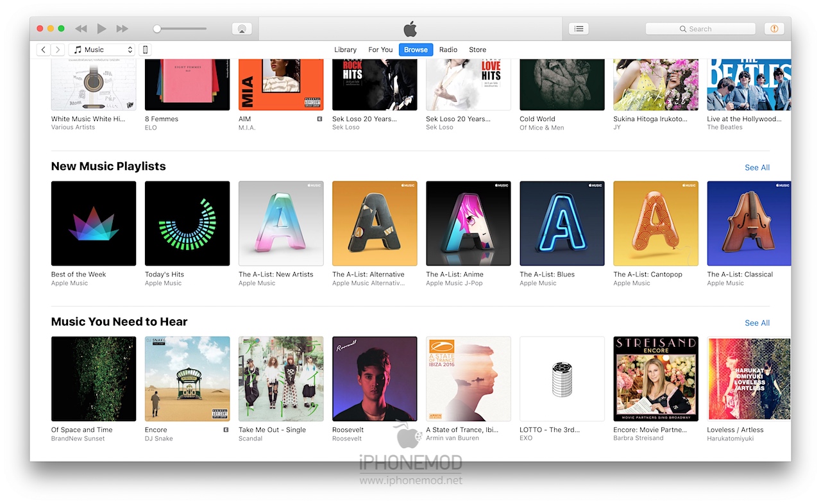The height and width of the screenshot is (504, 821).
Task: Click the artist name The Beatles
Action: [x=725, y=128]
